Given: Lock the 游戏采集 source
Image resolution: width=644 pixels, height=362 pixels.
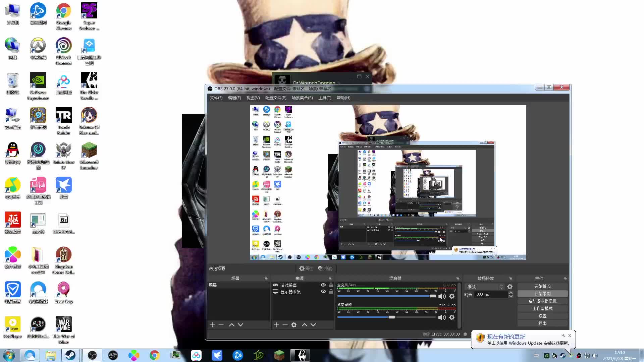Looking at the screenshot, I should tap(331, 285).
